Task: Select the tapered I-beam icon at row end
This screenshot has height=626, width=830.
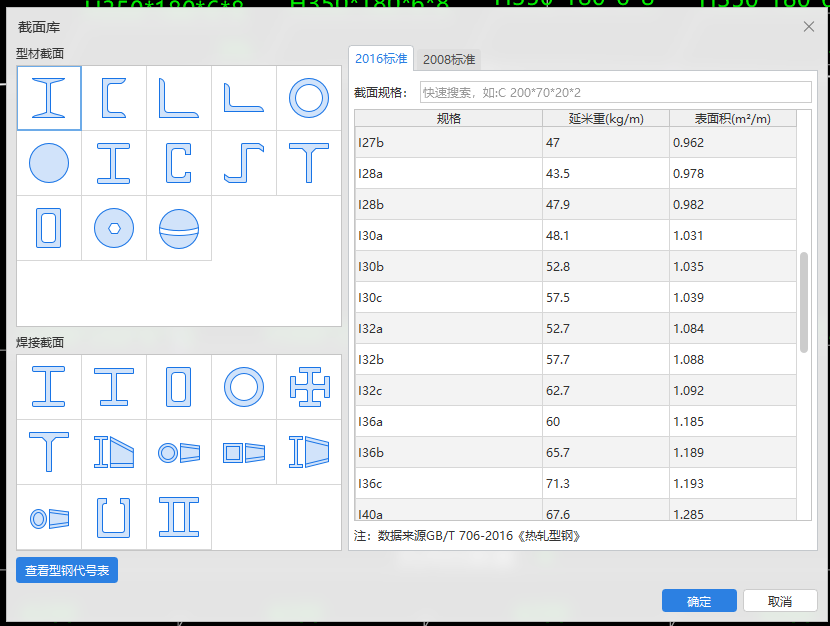Action: (309, 452)
